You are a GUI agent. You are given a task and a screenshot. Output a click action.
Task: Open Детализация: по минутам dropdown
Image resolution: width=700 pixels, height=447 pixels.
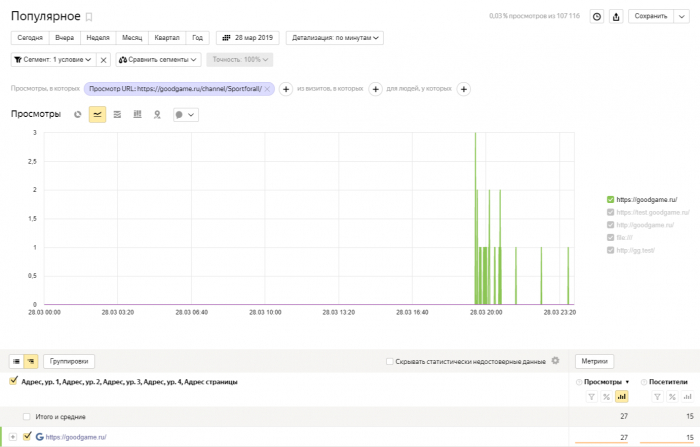click(335, 38)
